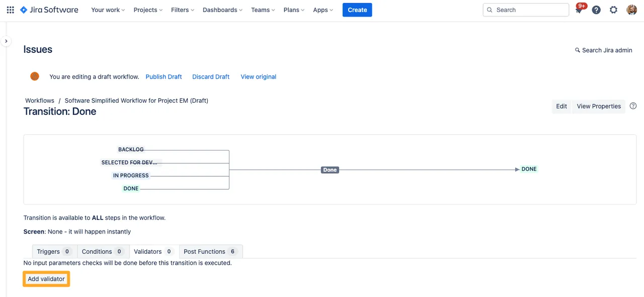
Task: Click the workflow help icon beside View Properties
Action: 633,106
